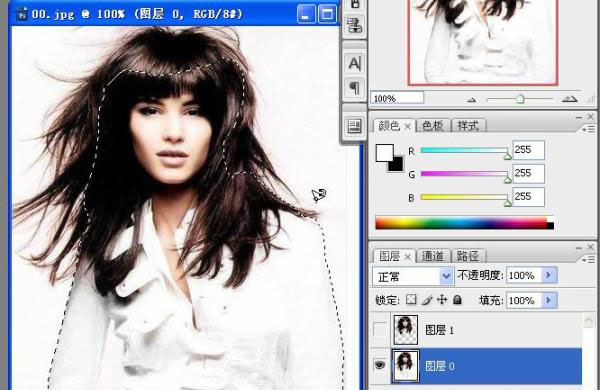Click the navigator zoom slider handle
The width and height of the screenshot is (600, 390).
pyautogui.click(x=520, y=99)
